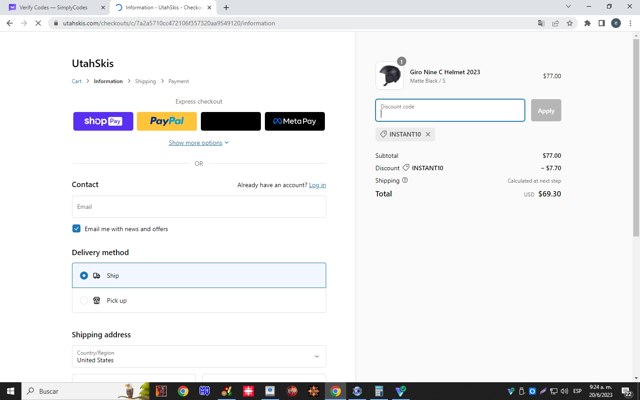640x400 pixels.
Task: Click the Matte Black / S variant text
Action: click(x=427, y=81)
